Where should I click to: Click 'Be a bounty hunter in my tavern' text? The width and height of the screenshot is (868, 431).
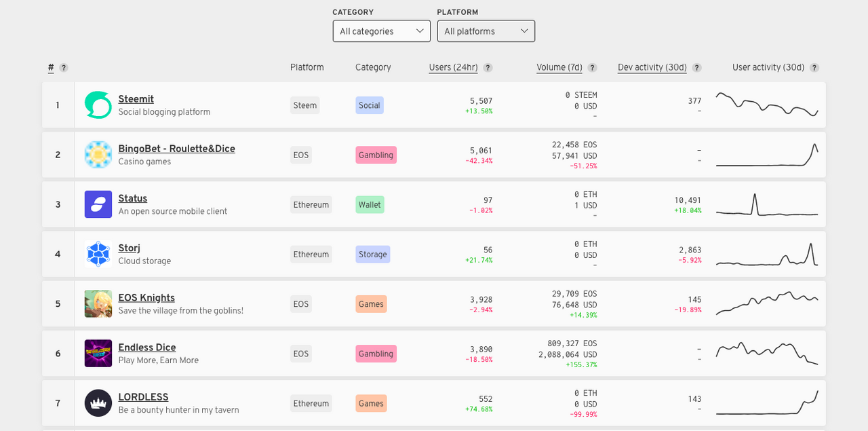178,410
